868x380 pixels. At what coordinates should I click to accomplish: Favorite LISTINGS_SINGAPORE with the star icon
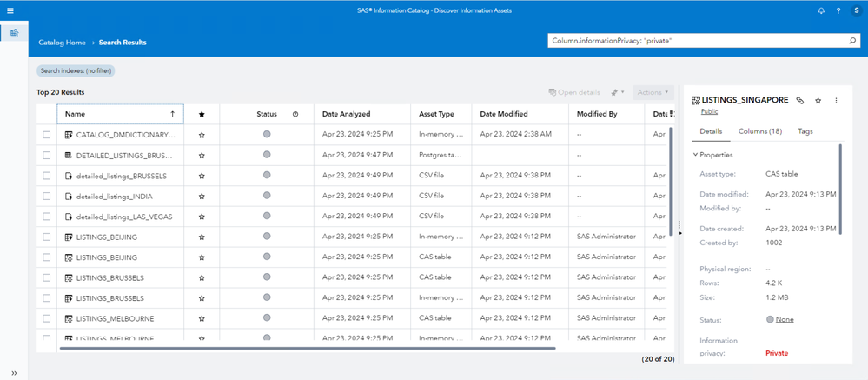(x=818, y=101)
